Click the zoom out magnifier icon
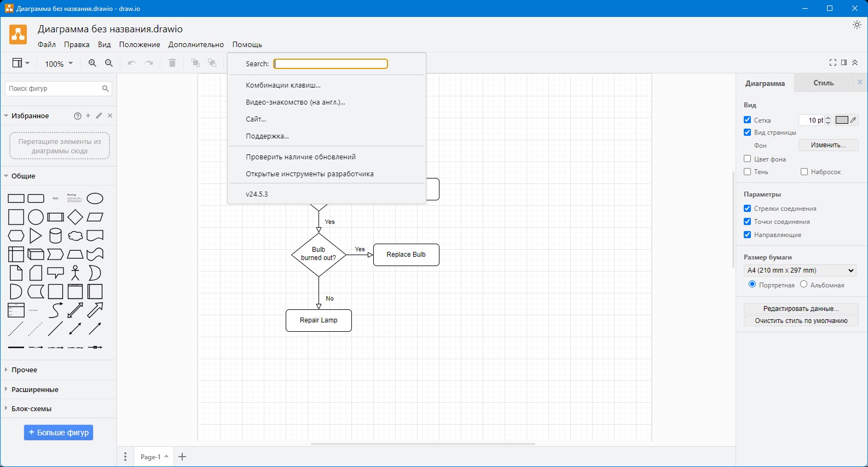This screenshot has height=467, width=868. [109, 64]
